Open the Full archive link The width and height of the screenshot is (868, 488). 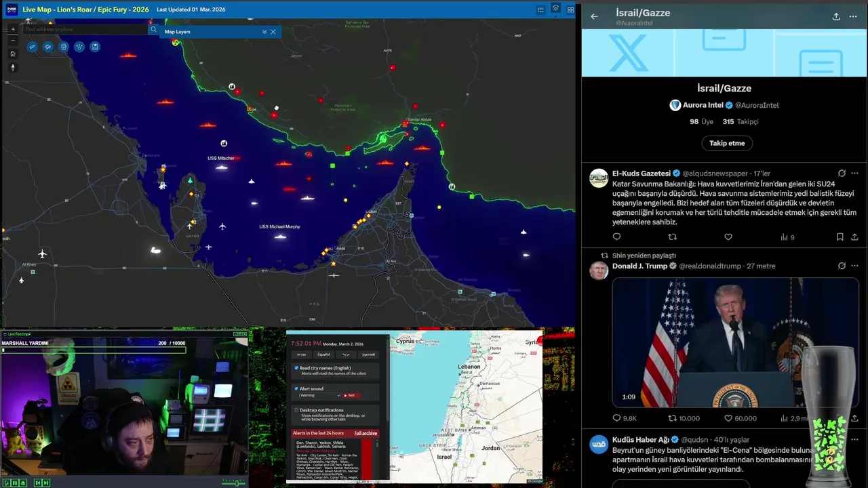(x=366, y=433)
